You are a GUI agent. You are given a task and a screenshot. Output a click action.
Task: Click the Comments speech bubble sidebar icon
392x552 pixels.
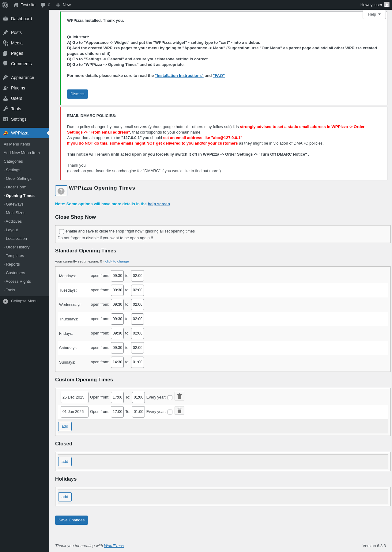pyautogui.click(x=6, y=64)
